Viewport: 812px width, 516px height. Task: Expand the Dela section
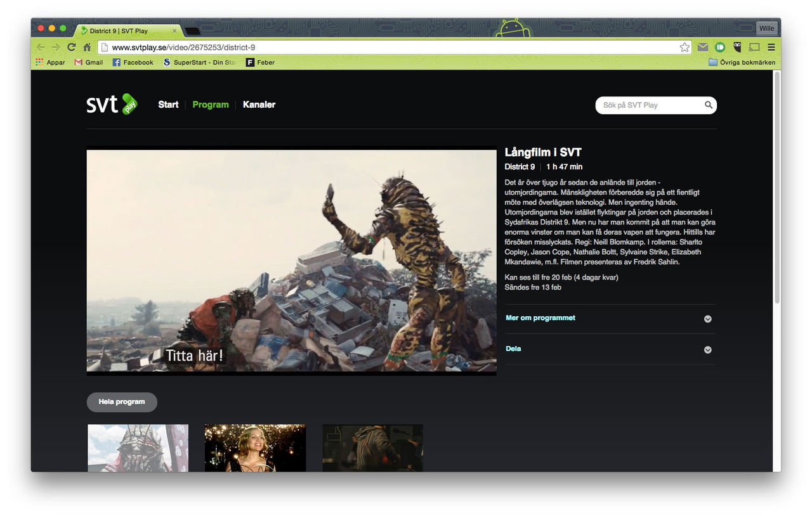point(610,349)
